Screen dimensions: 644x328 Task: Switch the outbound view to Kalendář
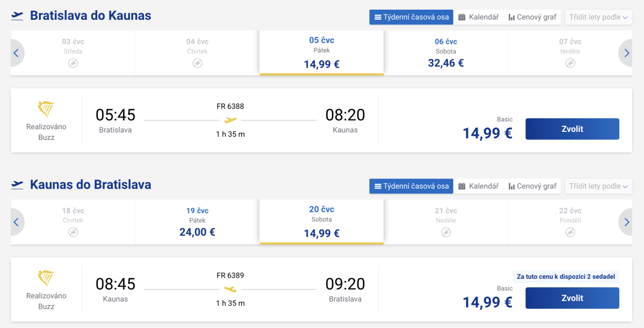pyautogui.click(x=478, y=17)
